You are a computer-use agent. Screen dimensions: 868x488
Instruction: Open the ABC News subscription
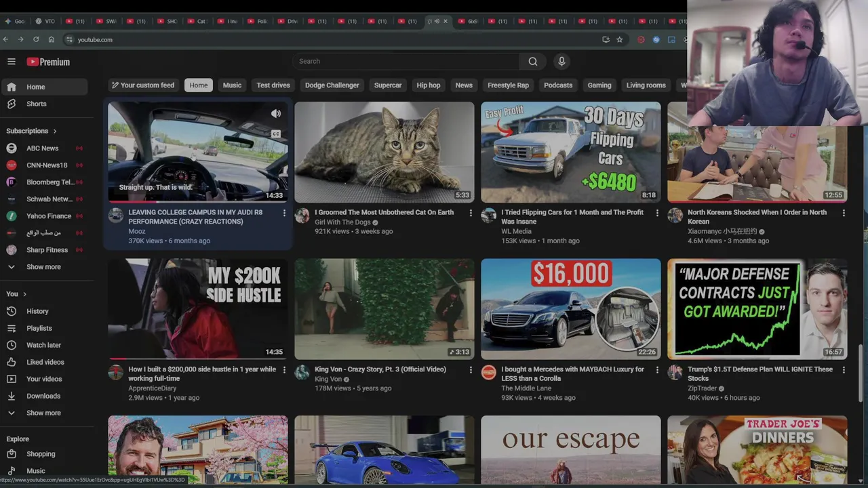click(45, 148)
